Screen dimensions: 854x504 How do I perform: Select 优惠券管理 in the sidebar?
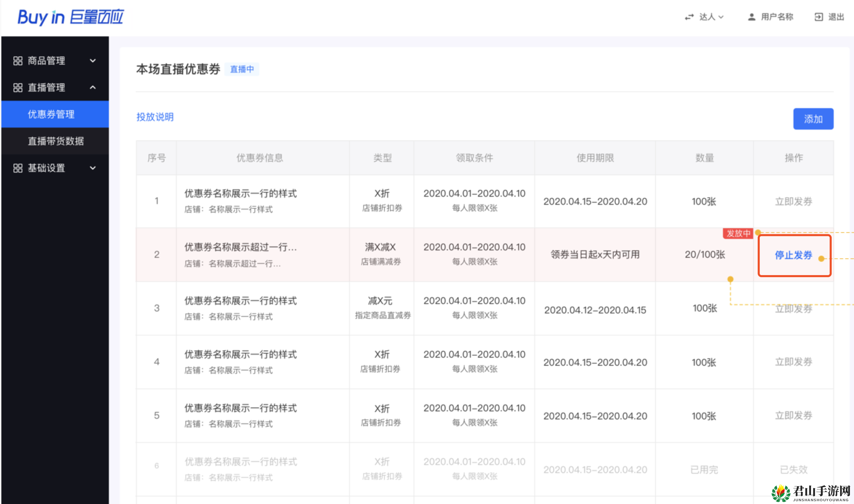[55, 114]
